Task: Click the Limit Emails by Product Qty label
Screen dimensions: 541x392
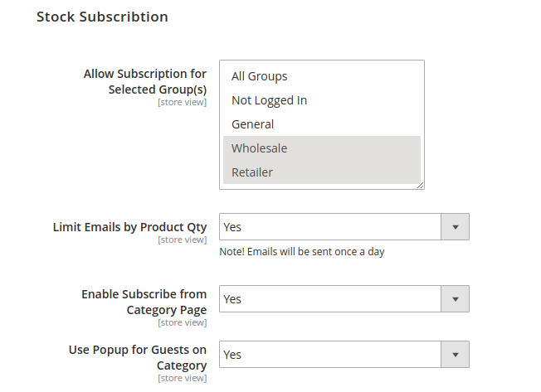Action: [x=129, y=226]
